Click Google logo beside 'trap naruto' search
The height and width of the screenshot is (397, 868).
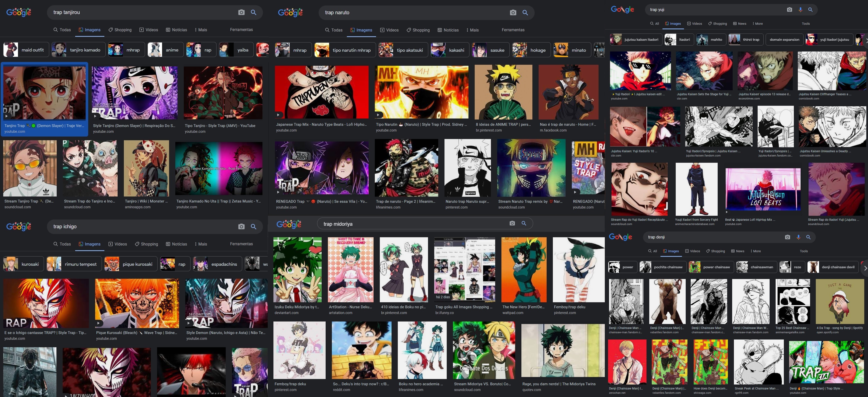[x=290, y=12]
